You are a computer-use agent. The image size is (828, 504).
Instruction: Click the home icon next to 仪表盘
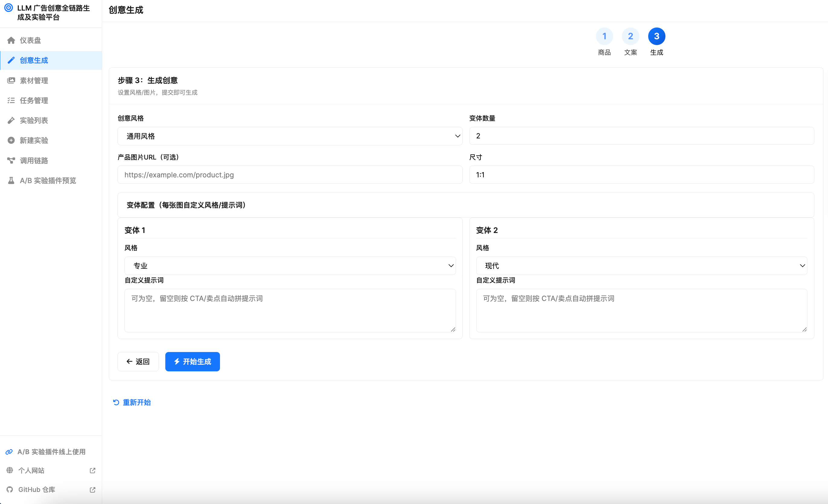[x=11, y=40]
